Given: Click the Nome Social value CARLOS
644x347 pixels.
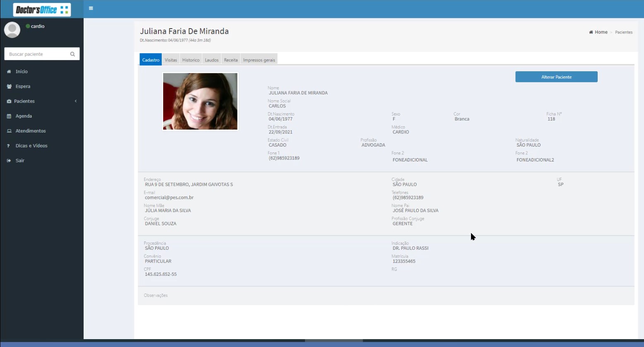Looking at the screenshot, I should [277, 106].
